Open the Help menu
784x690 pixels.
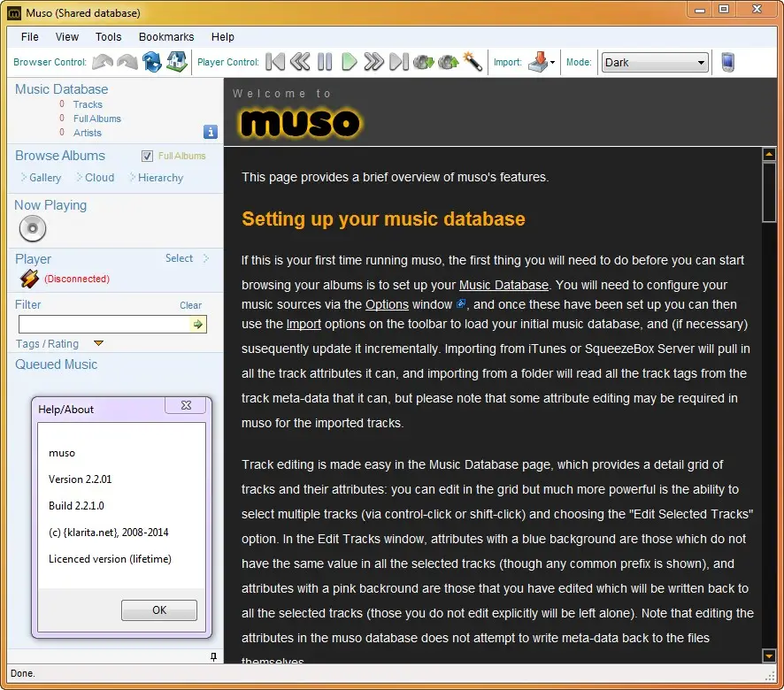coord(222,37)
